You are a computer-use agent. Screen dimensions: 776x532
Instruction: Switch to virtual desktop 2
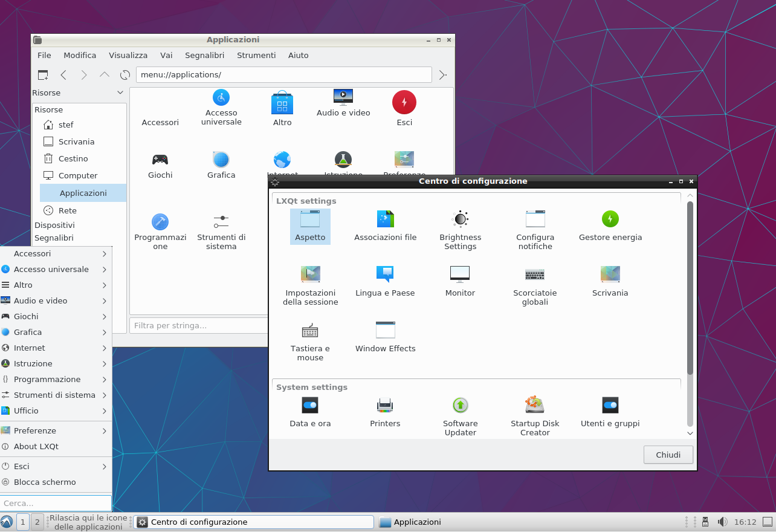tap(37, 522)
